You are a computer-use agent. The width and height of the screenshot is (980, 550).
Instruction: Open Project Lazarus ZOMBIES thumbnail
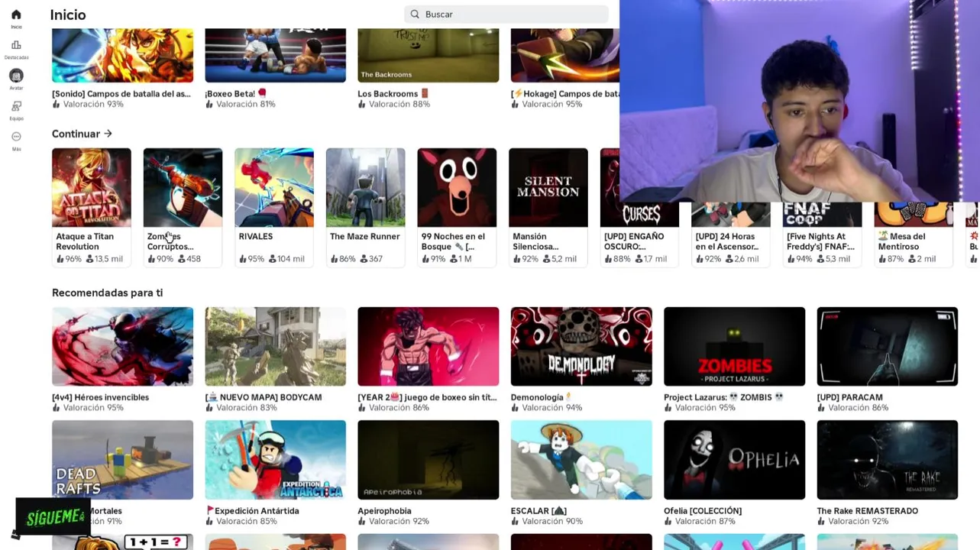[734, 346]
